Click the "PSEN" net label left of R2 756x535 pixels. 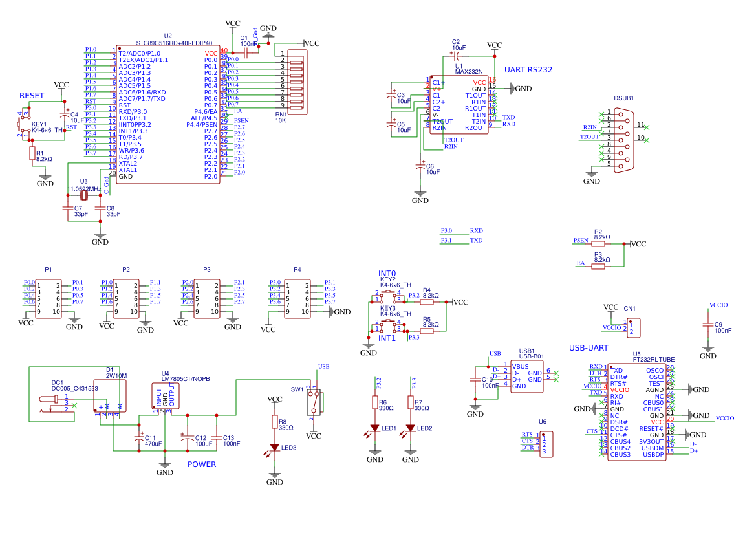(581, 240)
